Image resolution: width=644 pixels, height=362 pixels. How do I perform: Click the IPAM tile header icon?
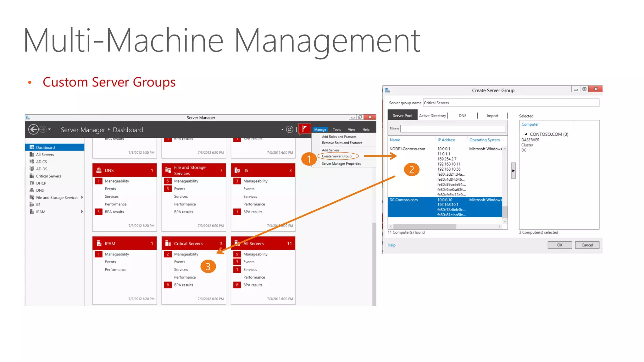99,244
